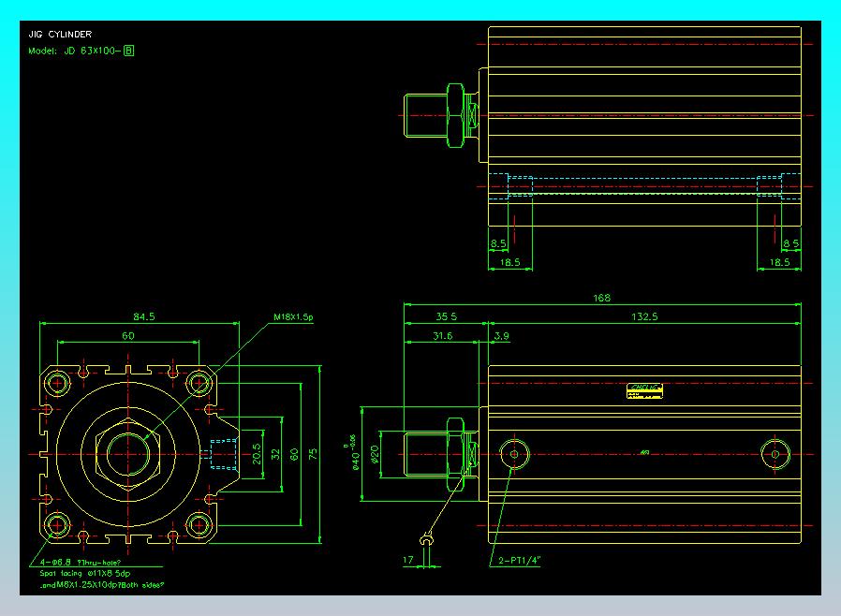Click the cyan dashed port detail in the front view
The image size is (841, 616).
click(x=223, y=454)
